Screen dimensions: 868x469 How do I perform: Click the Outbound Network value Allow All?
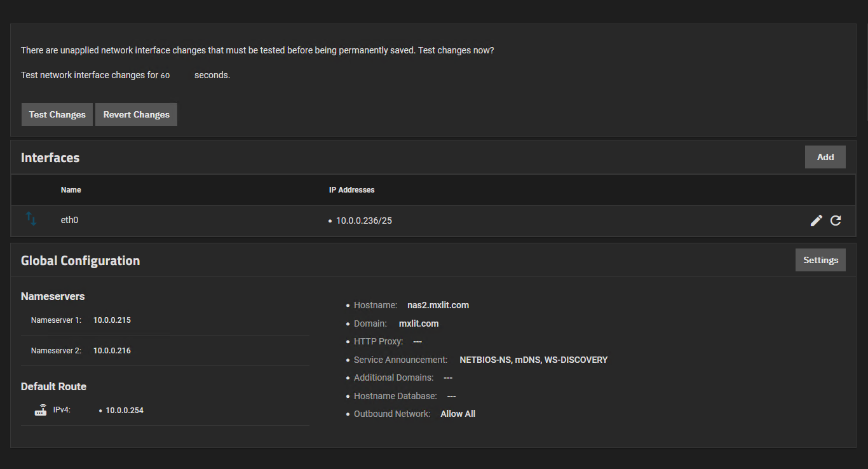point(458,414)
